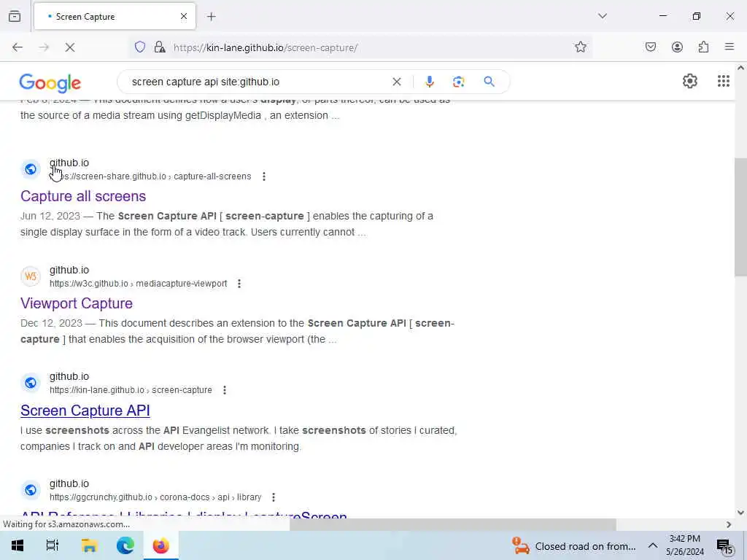The width and height of the screenshot is (747, 560).
Task: Open the Google apps grid
Action: 723,82
